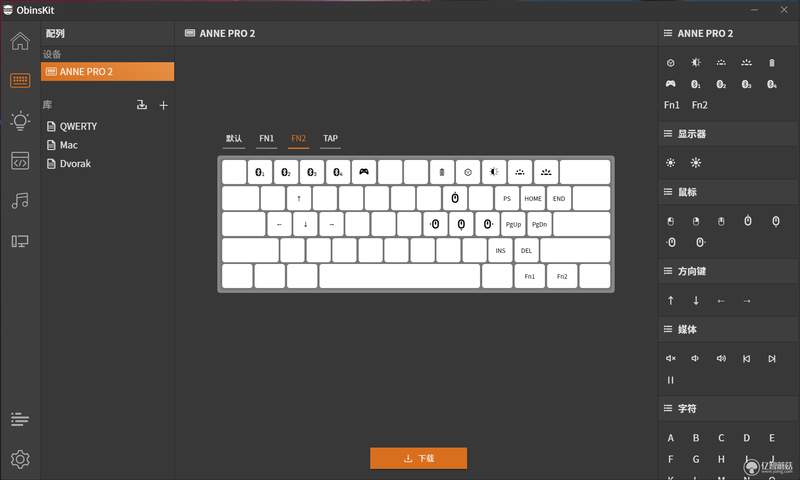The width and height of the screenshot is (800, 480).
Task: Collapse the 字符 section header
Action: point(729,409)
